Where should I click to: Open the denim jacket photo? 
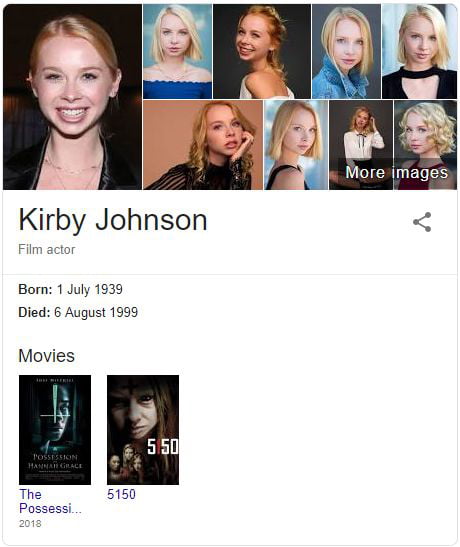[x=346, y=51]
